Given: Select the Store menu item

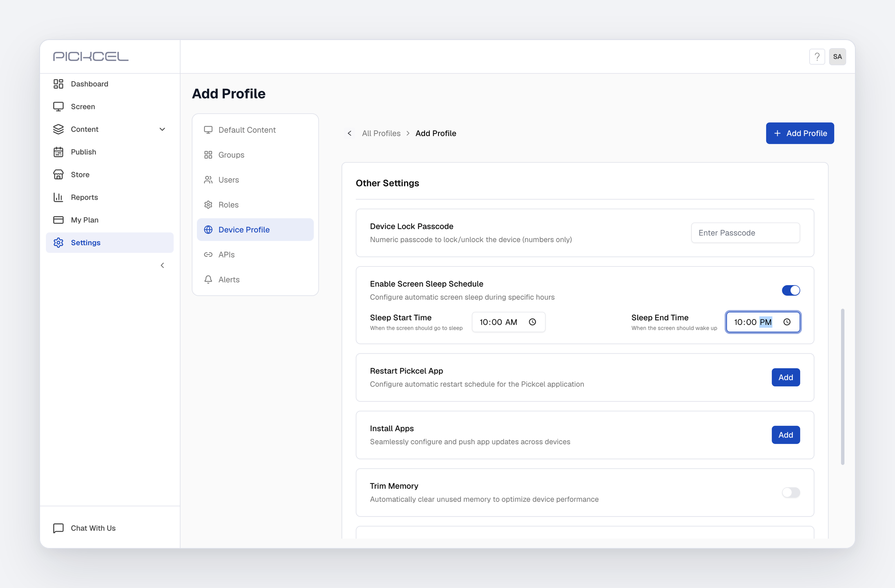Looking at the screenshot, I should coord(110,174).
